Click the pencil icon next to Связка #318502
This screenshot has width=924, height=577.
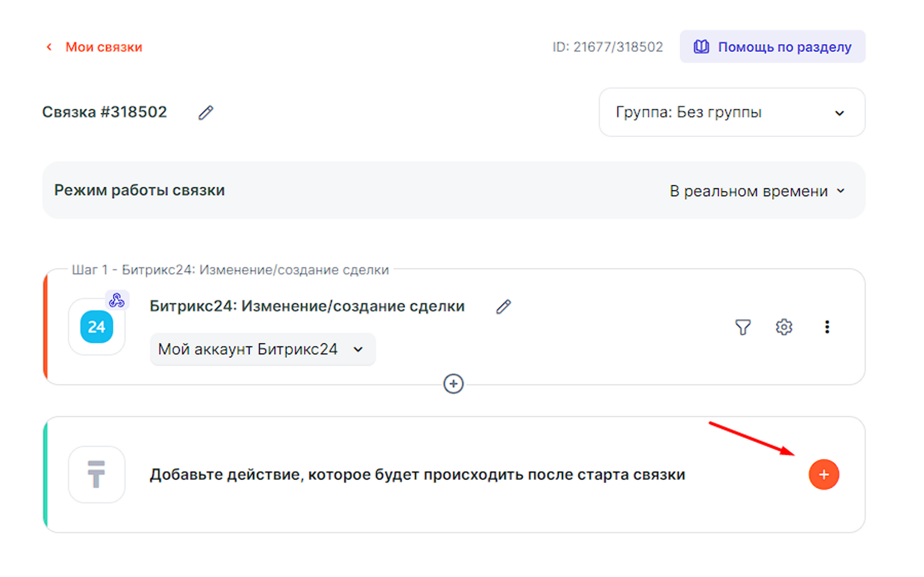pyautogui.click(x=206, y=113)
